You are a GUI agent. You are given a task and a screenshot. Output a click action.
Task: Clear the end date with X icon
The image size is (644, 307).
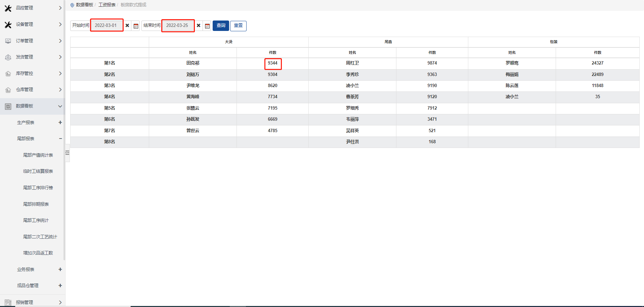199,26
